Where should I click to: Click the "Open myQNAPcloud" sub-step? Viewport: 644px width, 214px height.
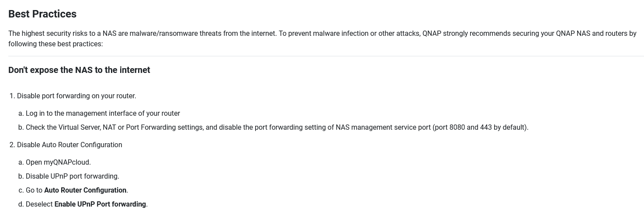pyautogui.click(x=58, y=162)
